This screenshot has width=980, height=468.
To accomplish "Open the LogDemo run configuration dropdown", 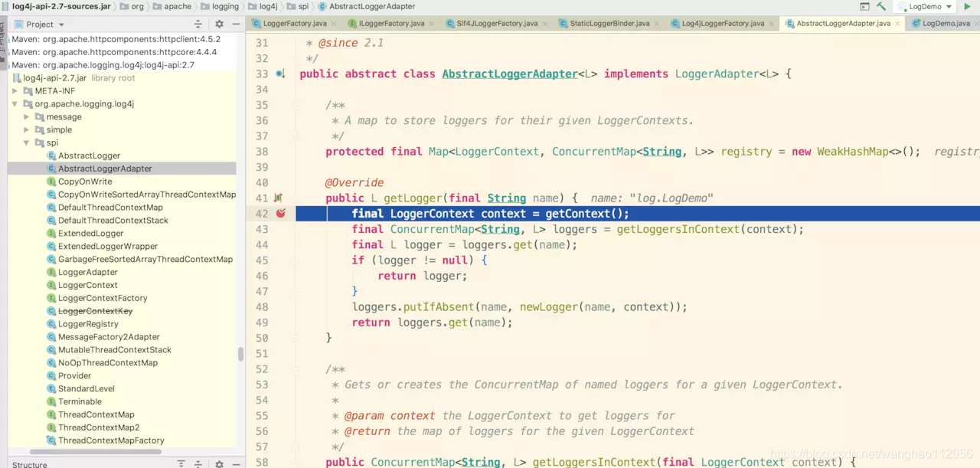I will (925, 6).
